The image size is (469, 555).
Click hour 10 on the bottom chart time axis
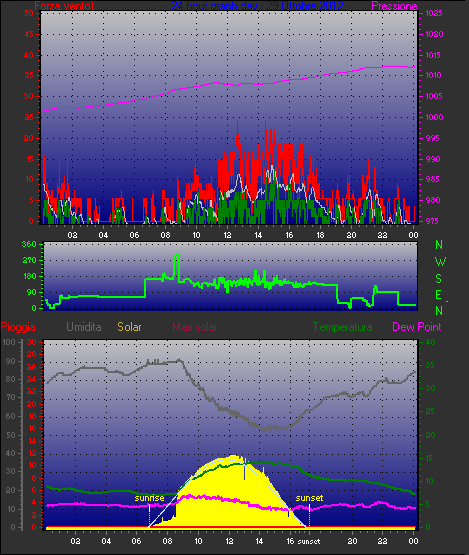click(198, 541)
